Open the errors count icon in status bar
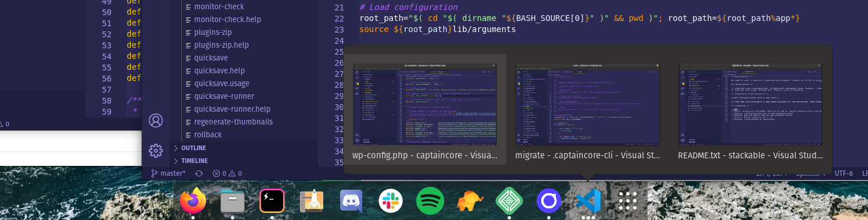 (x=219, y=173)
